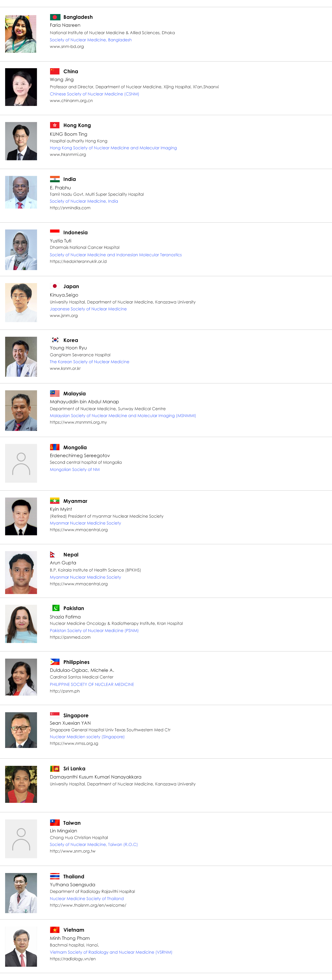Click the Korea flag icon
332x980 pixels.
(x=55, y=340)
